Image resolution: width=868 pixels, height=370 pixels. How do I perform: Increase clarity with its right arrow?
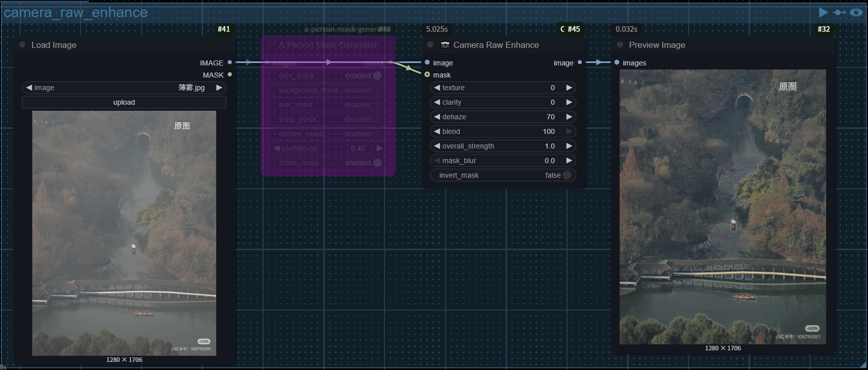pos(569,102)
